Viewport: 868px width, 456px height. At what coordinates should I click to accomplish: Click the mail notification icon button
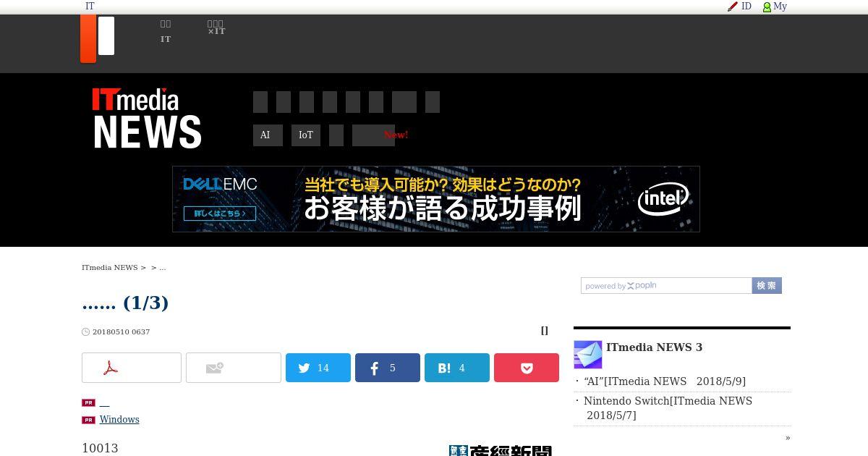234,368
